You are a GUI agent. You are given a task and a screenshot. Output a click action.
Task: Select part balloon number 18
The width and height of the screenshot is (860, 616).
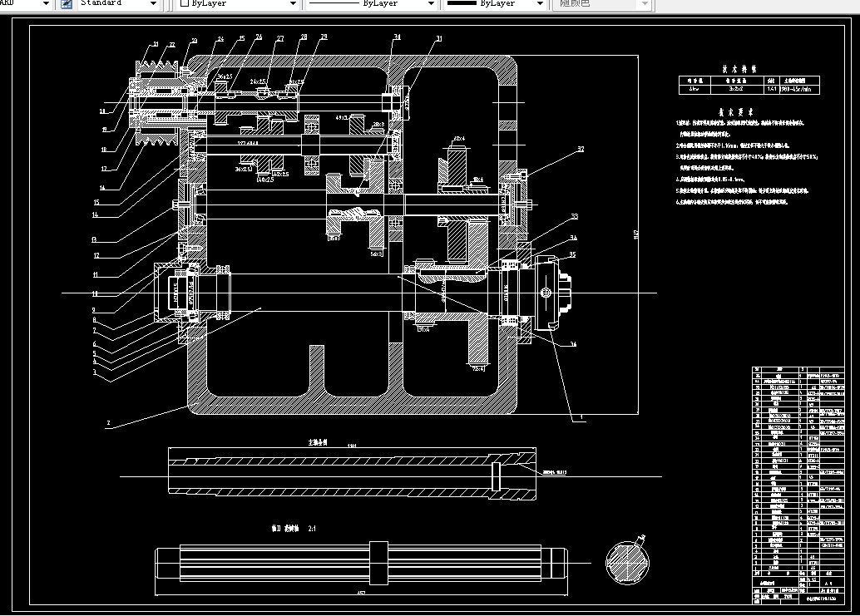[x=104, y=149]
